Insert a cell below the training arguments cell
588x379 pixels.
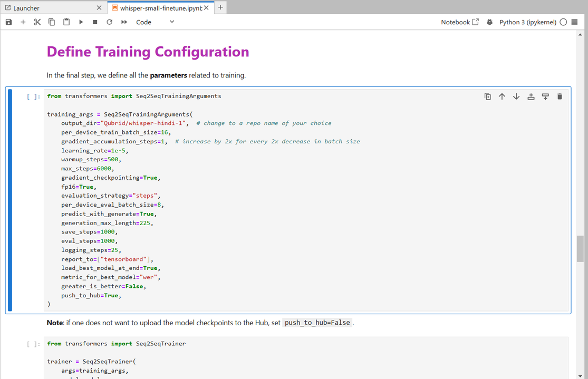pyautogui.click(x=545, y=96)
